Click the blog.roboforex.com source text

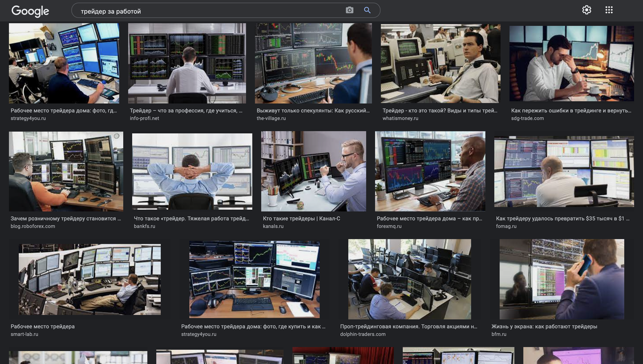33,226
